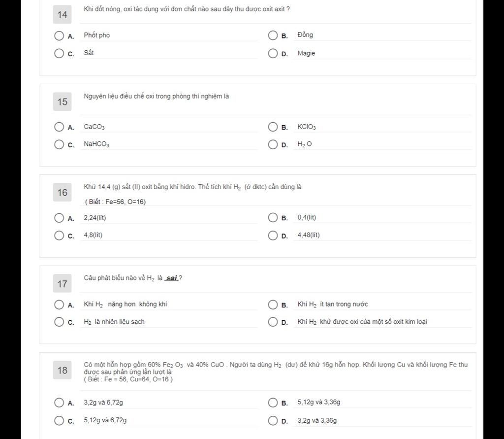Pick 4,8(lit) answer in question 16
504x439 pixels.
(x=59, y=236)
